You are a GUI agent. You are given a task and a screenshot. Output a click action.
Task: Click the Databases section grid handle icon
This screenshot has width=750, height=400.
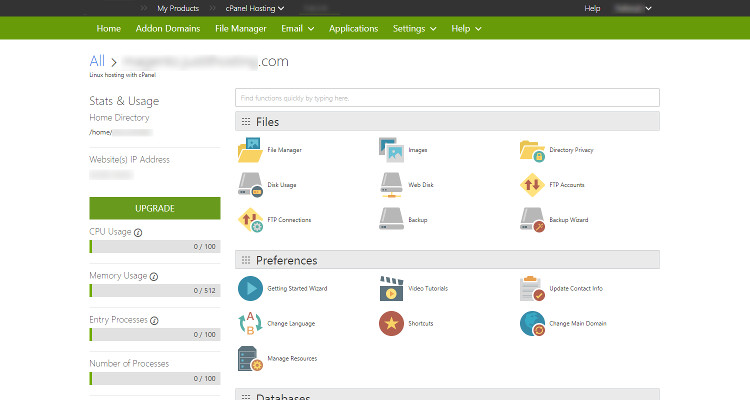(x=246, y=397)
